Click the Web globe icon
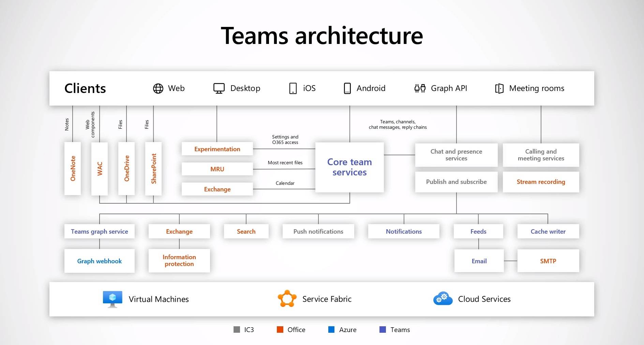644x345 pixels. 158,89
